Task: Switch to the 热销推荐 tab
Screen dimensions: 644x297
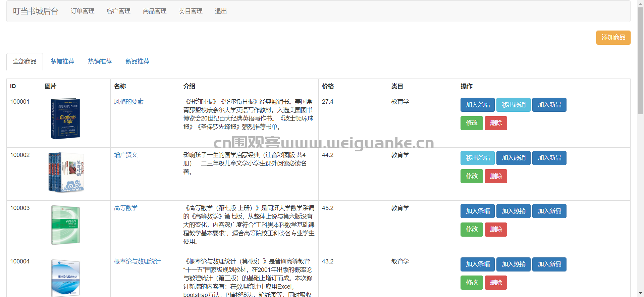Action: tap(100, 61)
